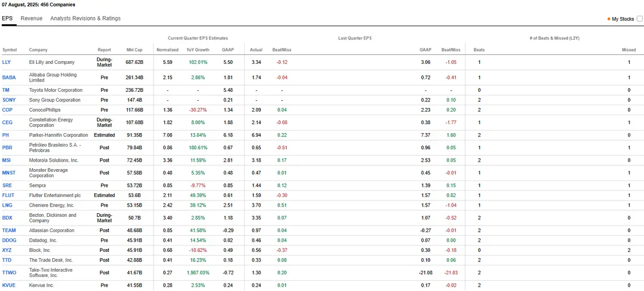Click the Beats column header
644x291 pixels.
pyautogui.click(x=479, y=50)
